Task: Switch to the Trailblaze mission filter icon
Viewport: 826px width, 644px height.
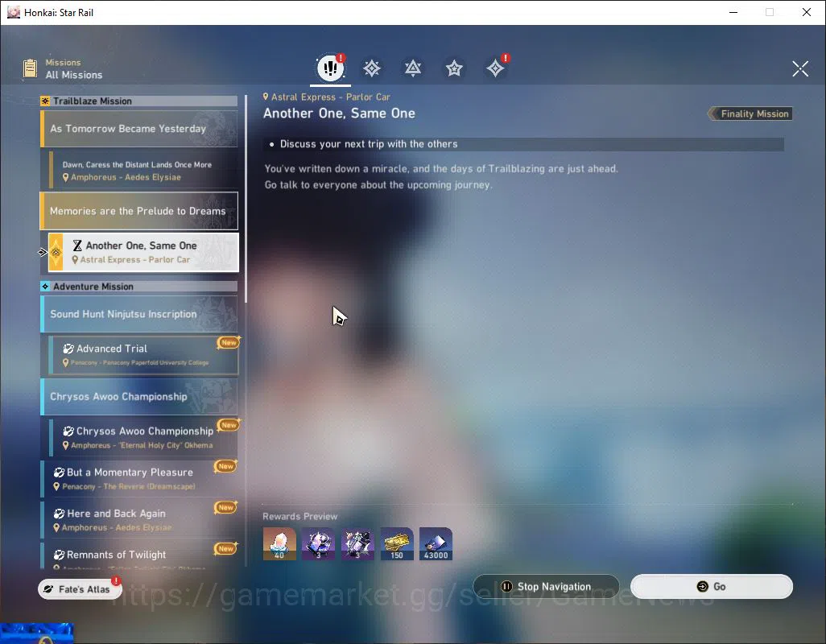Action: coord(372,68)
